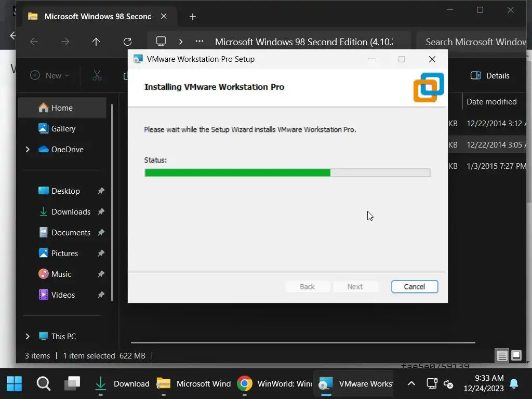This screenshot has width=532, height=399.
Task: Add a new File Explorer tab
Action: [192, 16]
